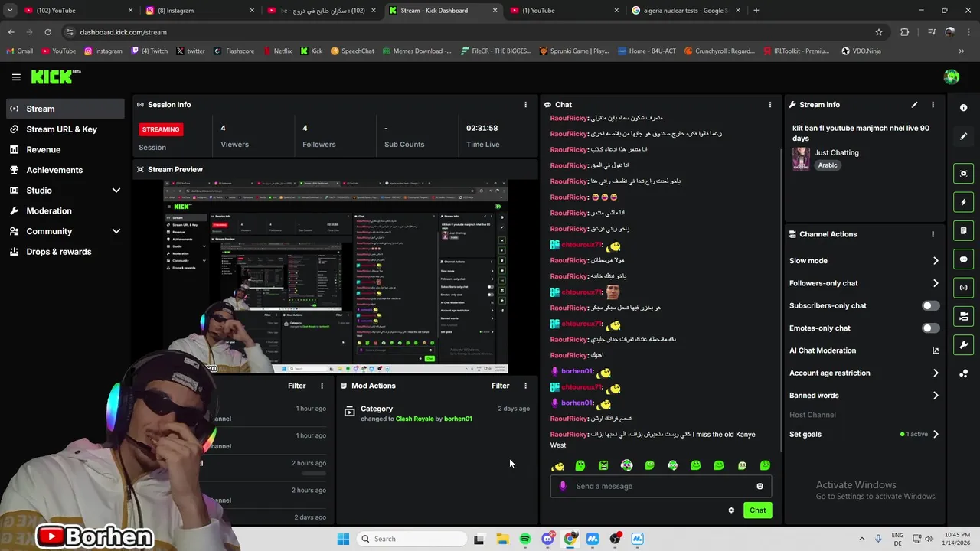The image size is (980, 551).
Task: Click the info icon in the right rail
Action: coord(963,108)
